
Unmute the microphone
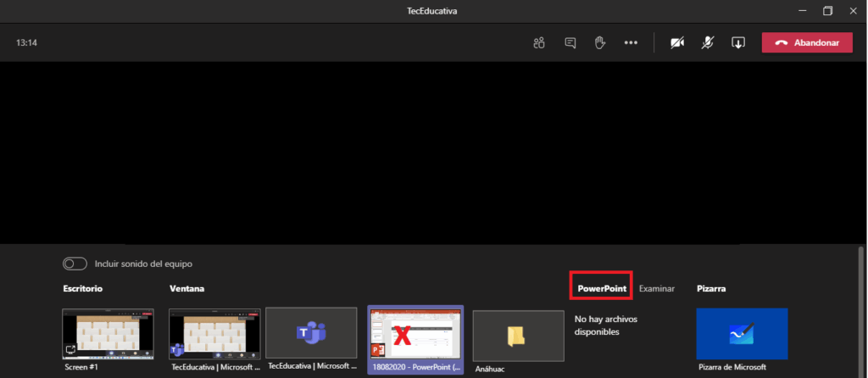[x=708, y=43]
